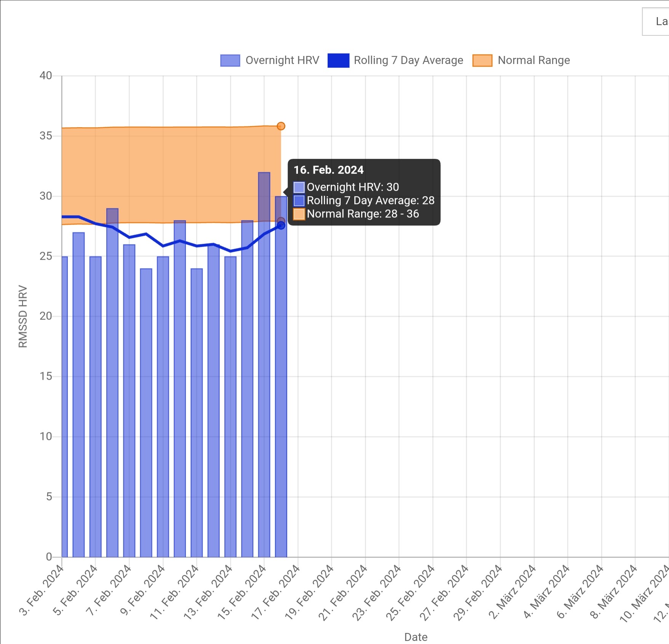
Task: Click the blue Rolling Average end point dot
Action: (281, 225)
